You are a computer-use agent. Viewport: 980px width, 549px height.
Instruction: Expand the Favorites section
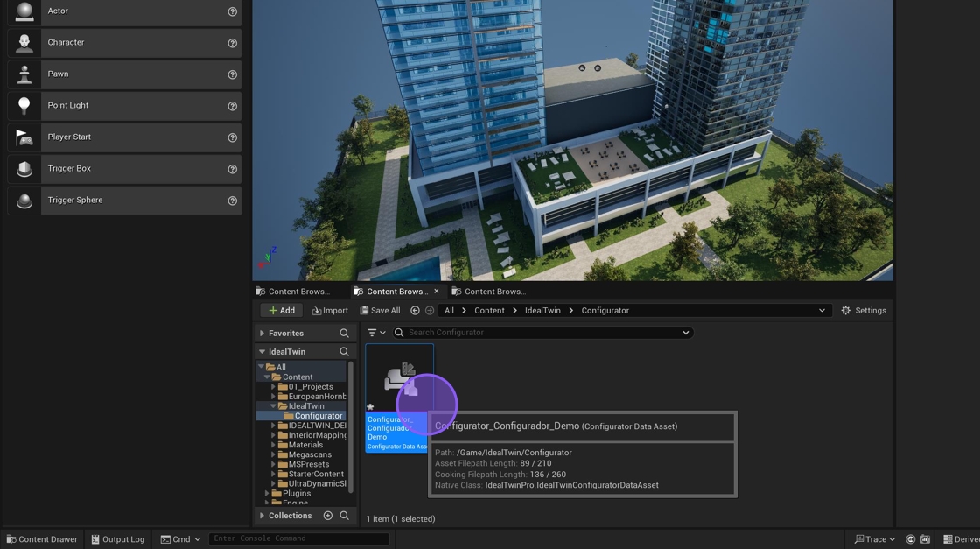[262, 334]
